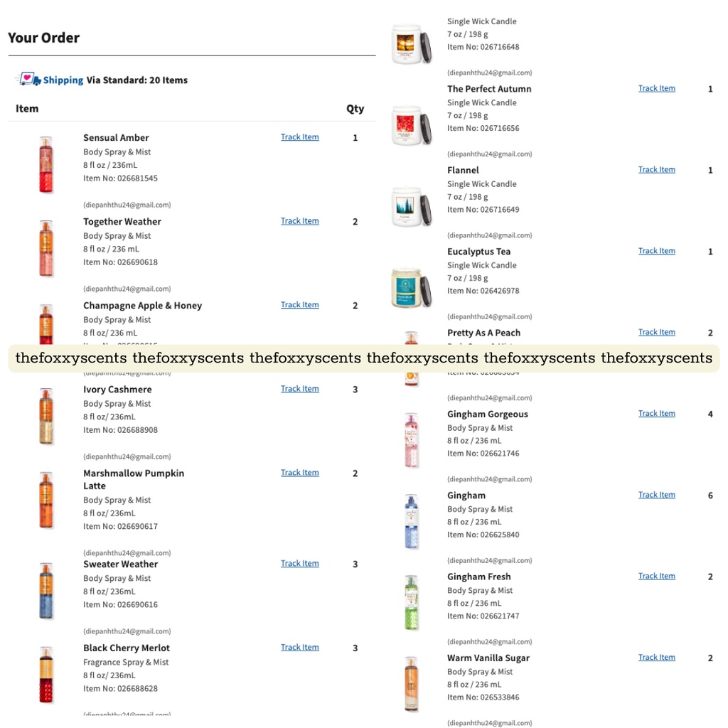Click the Qty column header
This screenshot has height=728, width=728.
[x=355, y=108]
